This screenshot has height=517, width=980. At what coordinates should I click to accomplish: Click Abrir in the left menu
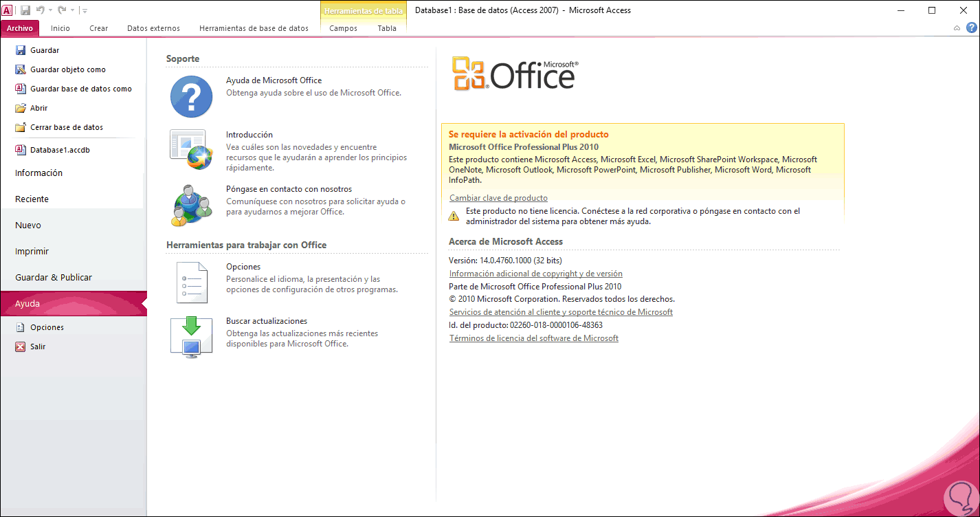point(32,108)
